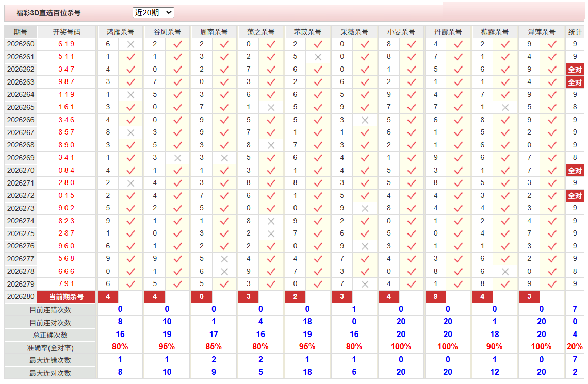Click the 统计 column header
This screenshot has width=588, height=384.
(575, 32)
